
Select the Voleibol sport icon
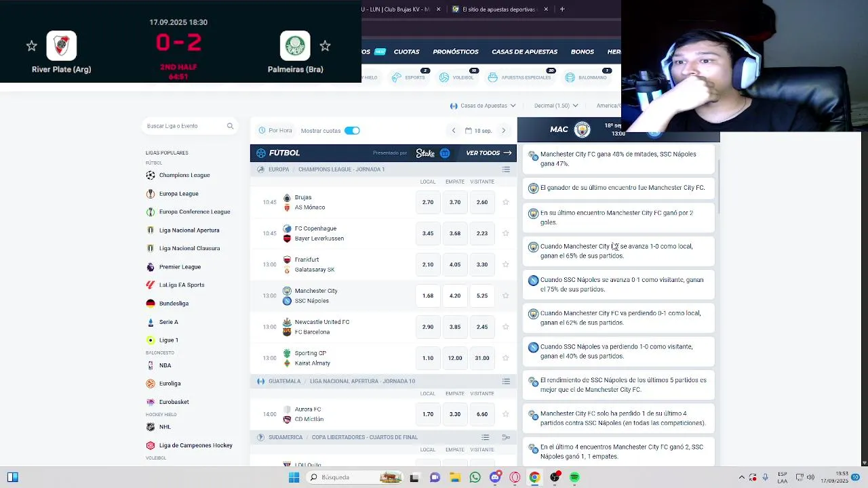pos(444,77)
